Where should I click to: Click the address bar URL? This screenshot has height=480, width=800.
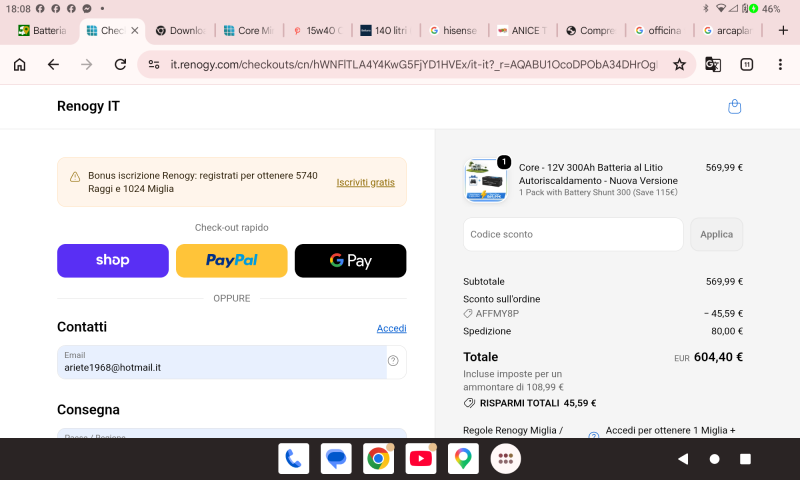click(x=413, y=64)
